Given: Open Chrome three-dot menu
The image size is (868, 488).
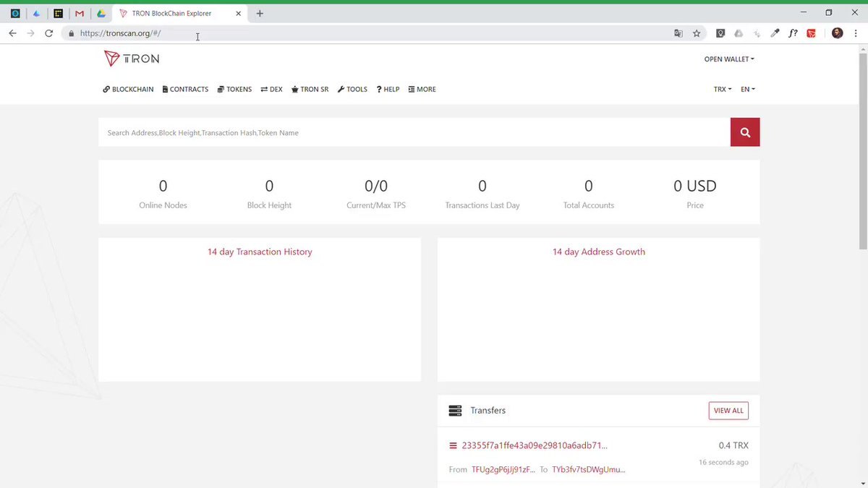Looking at the screenshot, I should point(856,33).
